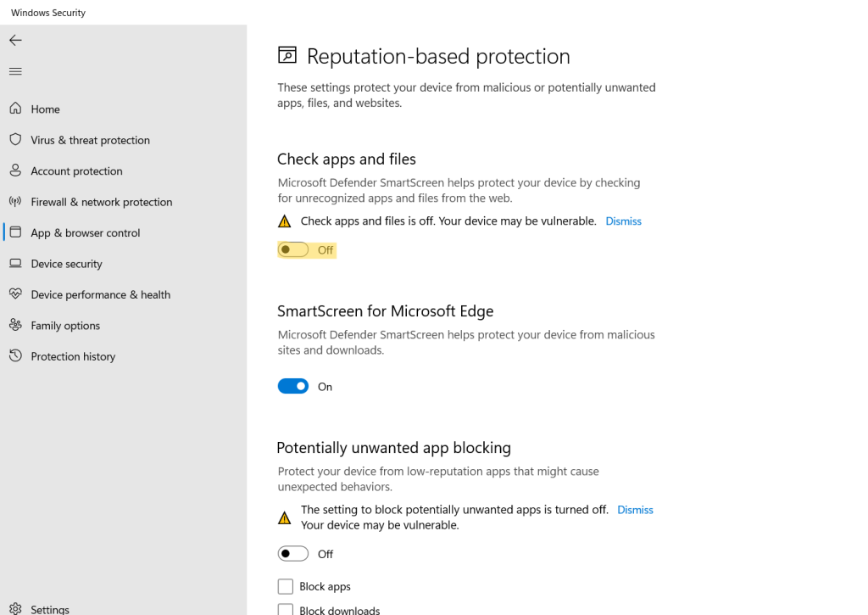
Task: Disable SmartScreen for Microsoft Edge toggle
Action: click(293, 387)
